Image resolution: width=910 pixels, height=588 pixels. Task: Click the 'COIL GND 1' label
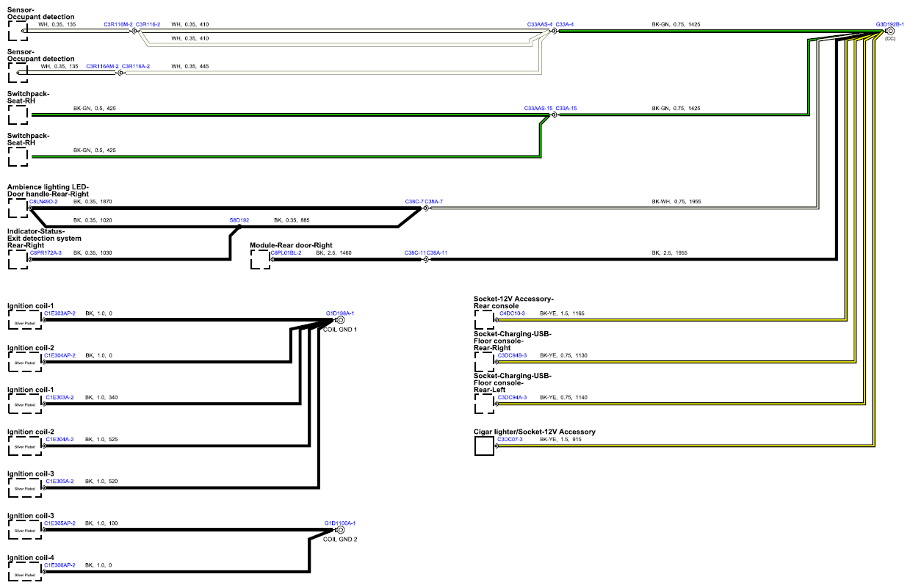coord(340,330)
